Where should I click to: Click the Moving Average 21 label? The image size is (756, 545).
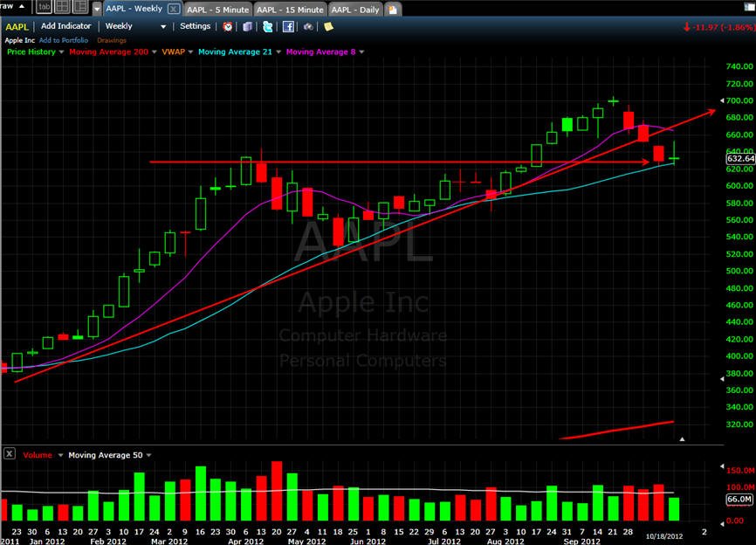coord(236,52)
